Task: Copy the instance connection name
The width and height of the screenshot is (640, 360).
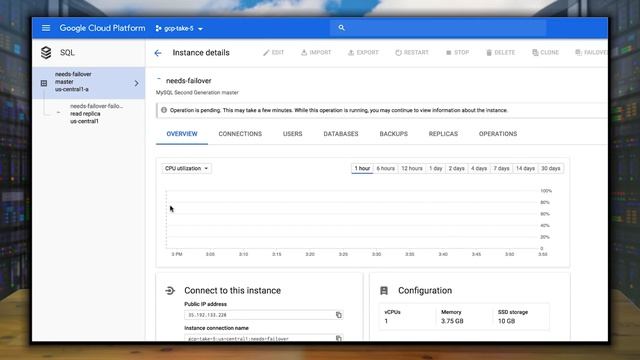Action: tap(339, 338)
